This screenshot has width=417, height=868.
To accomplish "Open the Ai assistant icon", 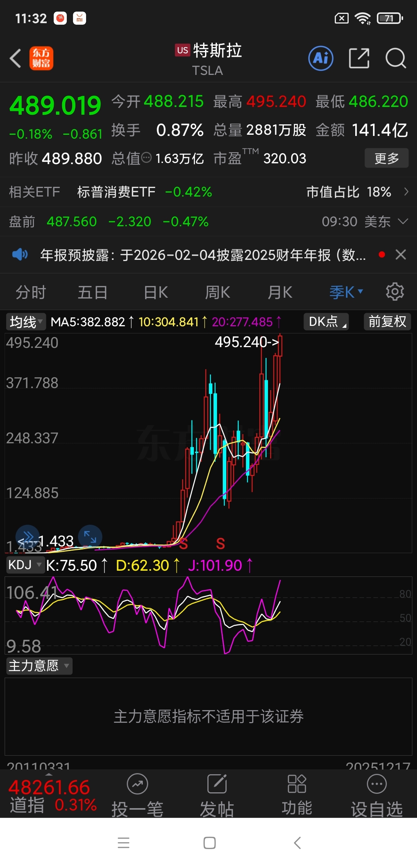I will (321, 58).
